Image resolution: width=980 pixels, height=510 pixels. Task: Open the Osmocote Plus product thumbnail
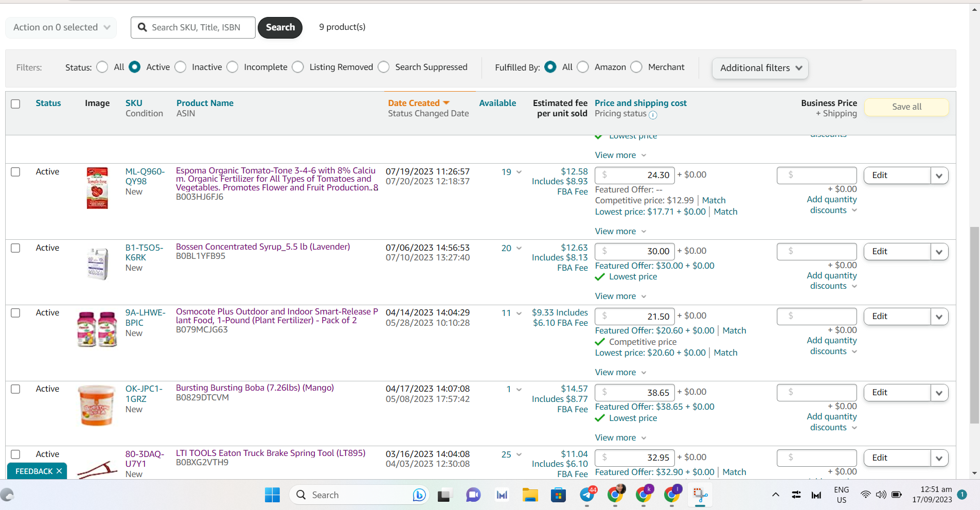pyautogui.click(x=97, y=329)
